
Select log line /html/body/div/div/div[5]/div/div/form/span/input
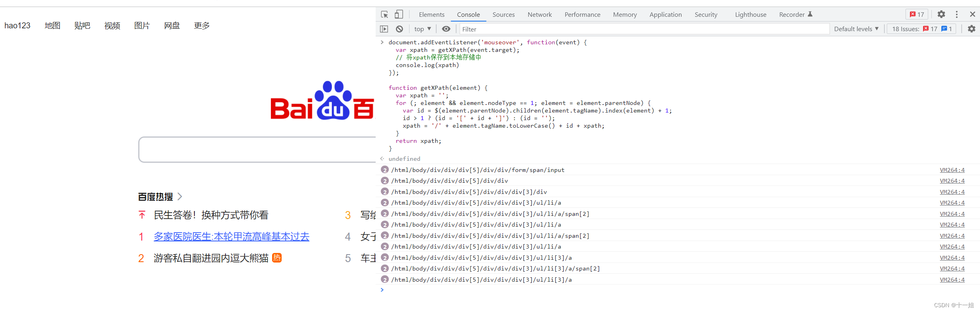tap(478, 170)
